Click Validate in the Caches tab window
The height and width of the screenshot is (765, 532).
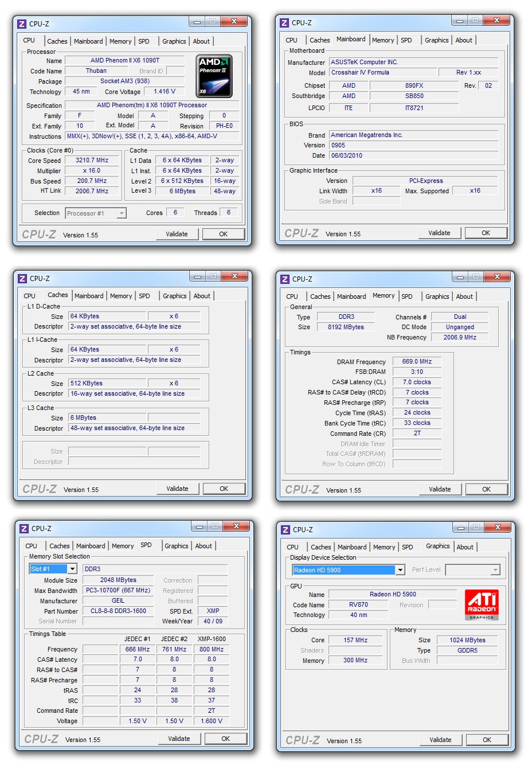(x=178, y=489)
